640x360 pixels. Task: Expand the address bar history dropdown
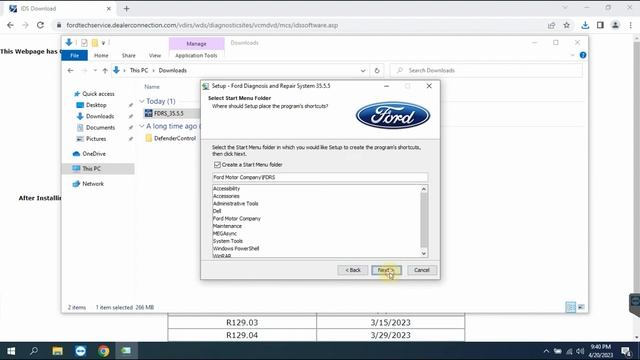[363, 70]
